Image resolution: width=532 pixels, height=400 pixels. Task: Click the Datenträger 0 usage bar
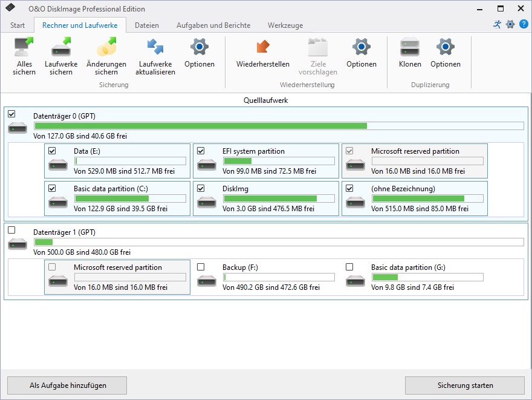[x=279, y=126]
